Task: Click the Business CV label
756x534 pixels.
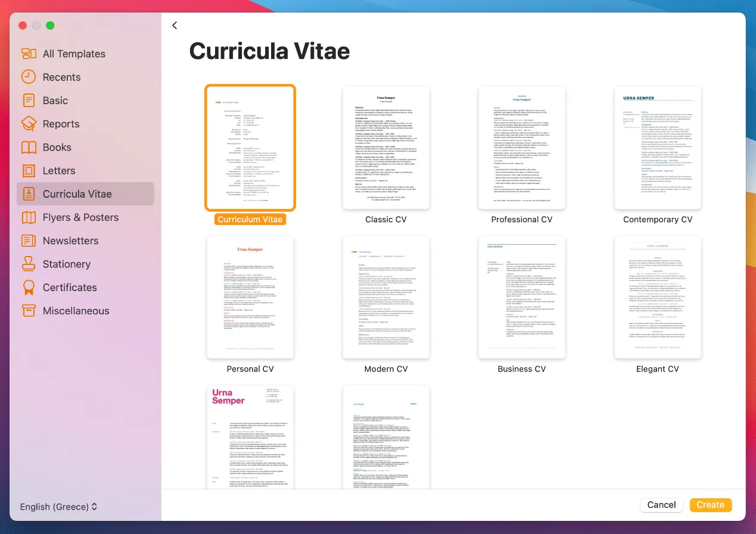Action: pos(522,369)
